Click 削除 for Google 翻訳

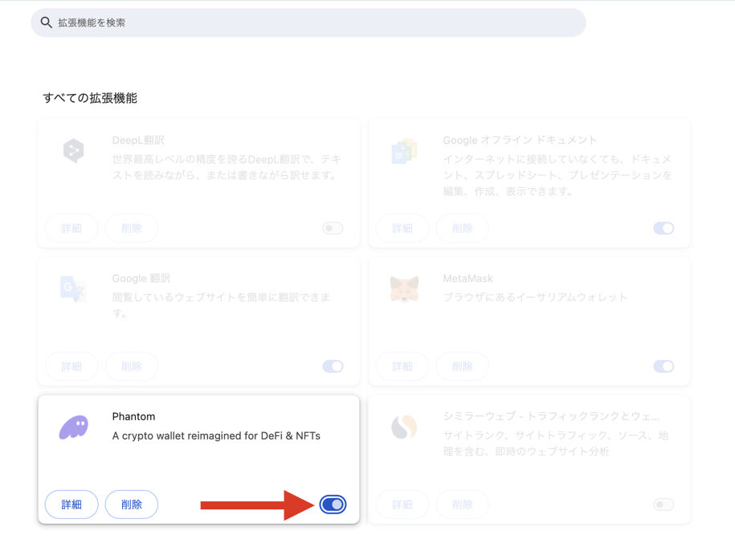pyautogui.click(x=132, y=366)
